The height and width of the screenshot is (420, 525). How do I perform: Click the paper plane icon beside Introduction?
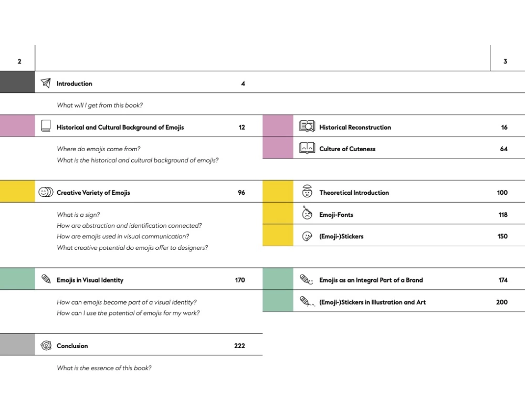coord(46,83)
